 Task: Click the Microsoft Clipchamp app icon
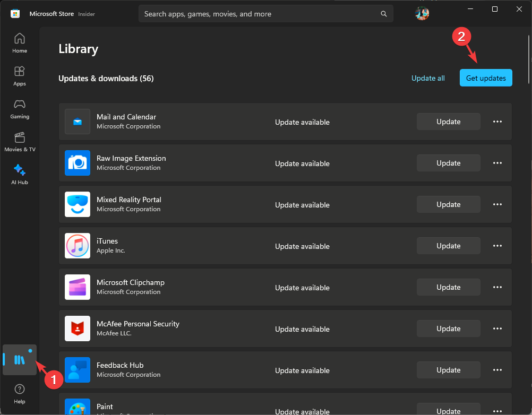78,287
